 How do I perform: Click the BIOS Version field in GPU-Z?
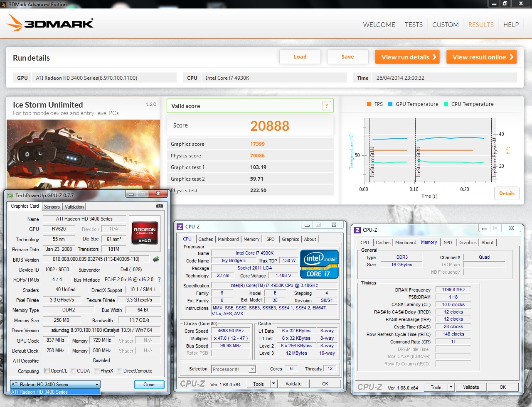pos(96,259)
